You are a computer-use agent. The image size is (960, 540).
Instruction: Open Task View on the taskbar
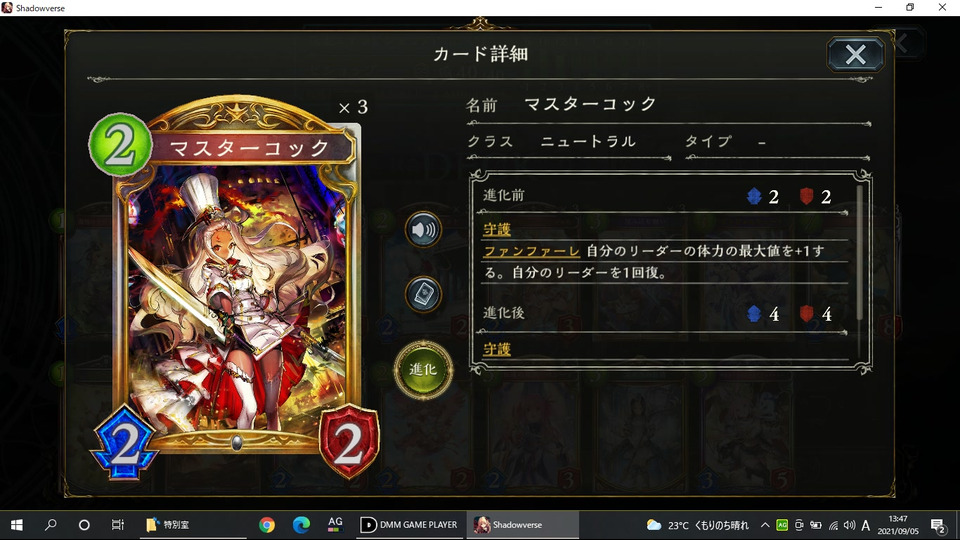coord(118,525)
